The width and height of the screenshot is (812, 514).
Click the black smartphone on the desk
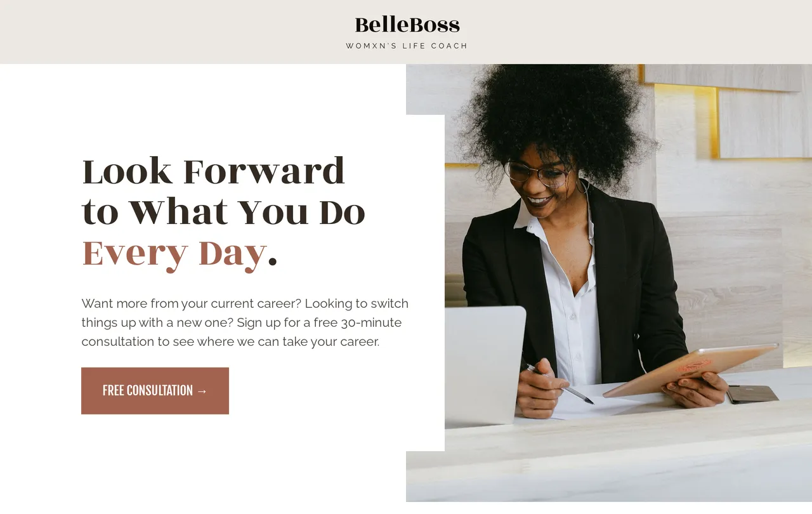click(x=752, y=394)
